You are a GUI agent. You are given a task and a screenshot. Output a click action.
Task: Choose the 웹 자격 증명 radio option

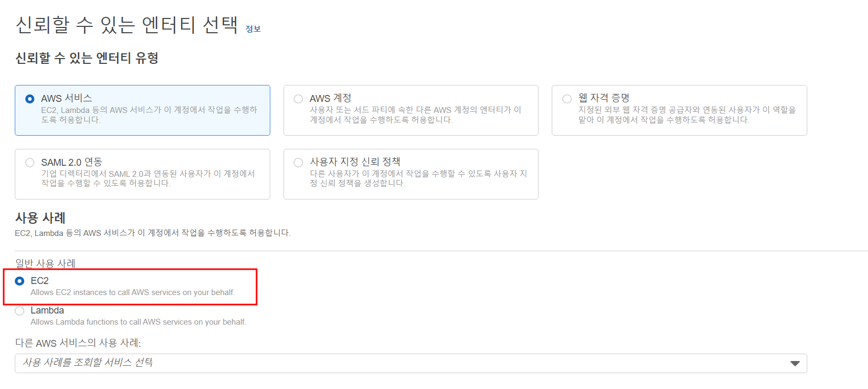click(567, 99)
